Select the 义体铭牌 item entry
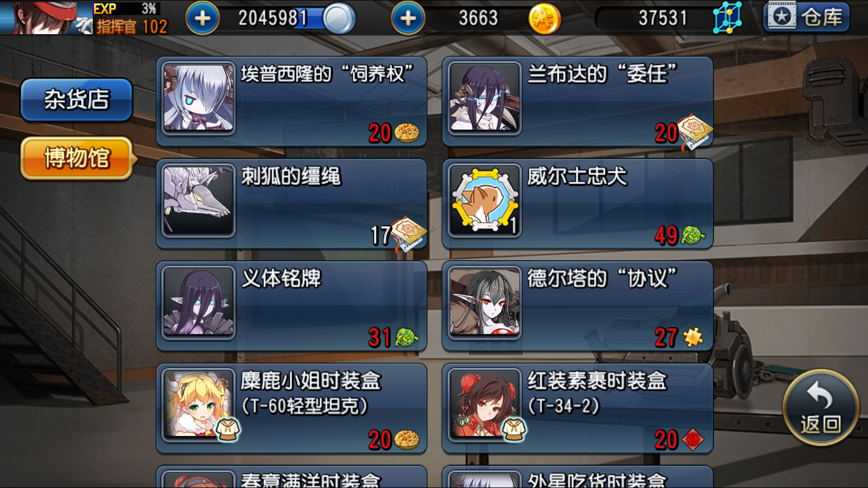 coord(291,306)
